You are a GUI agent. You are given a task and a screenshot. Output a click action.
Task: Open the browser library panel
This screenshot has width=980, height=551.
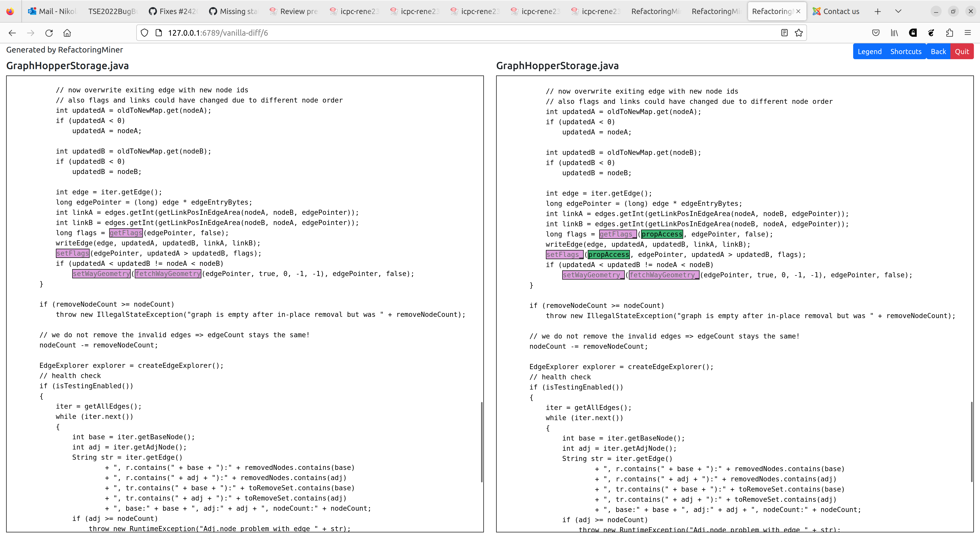(x=894, y=33)
